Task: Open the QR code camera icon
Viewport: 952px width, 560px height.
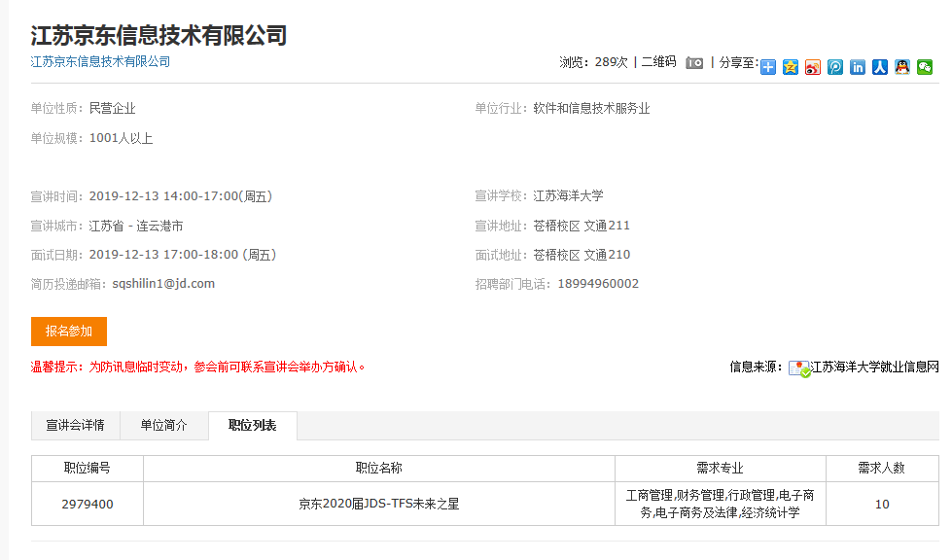Action: [x=694, y=62]
